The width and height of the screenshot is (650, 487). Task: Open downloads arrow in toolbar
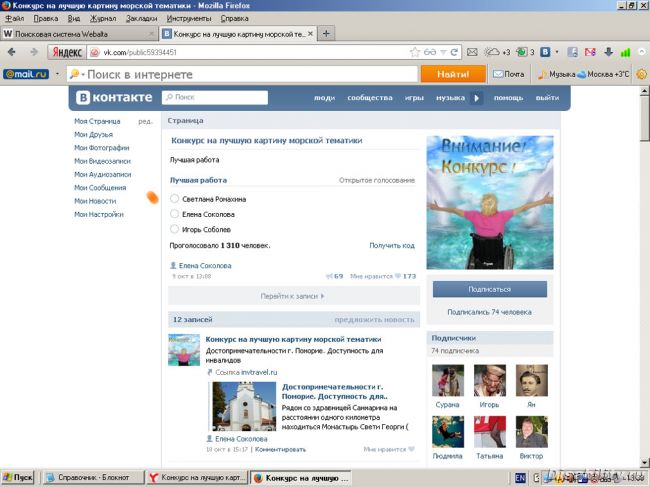608,52
